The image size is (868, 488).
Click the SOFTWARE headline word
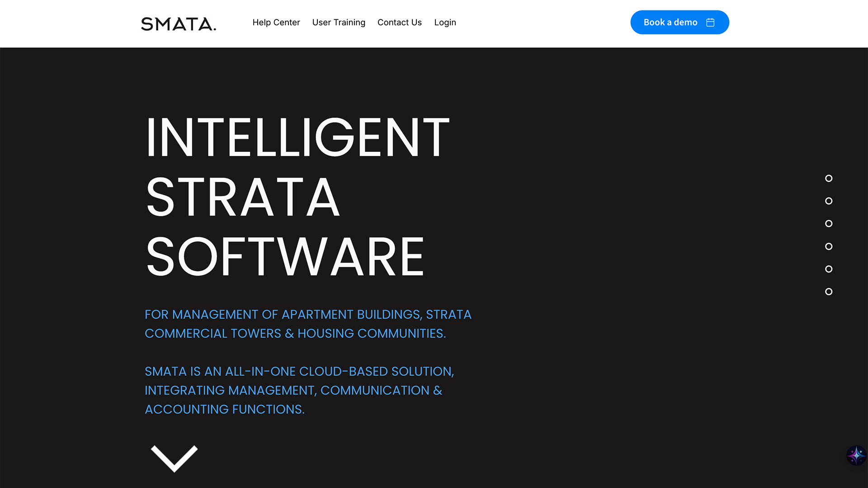[285, 257]
